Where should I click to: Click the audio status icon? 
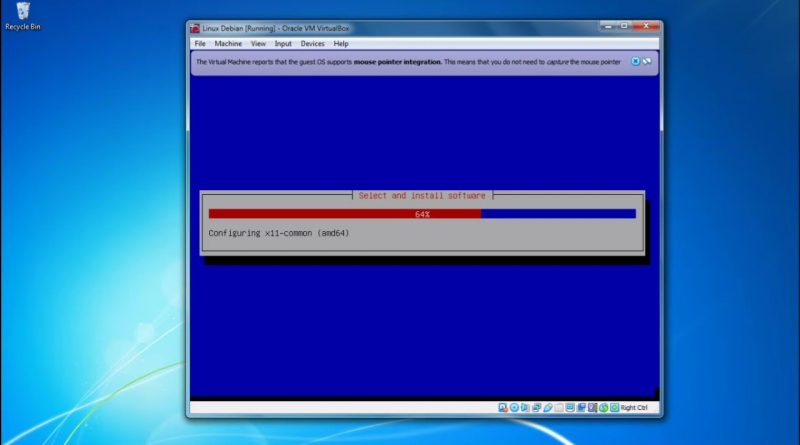[525, 407]
